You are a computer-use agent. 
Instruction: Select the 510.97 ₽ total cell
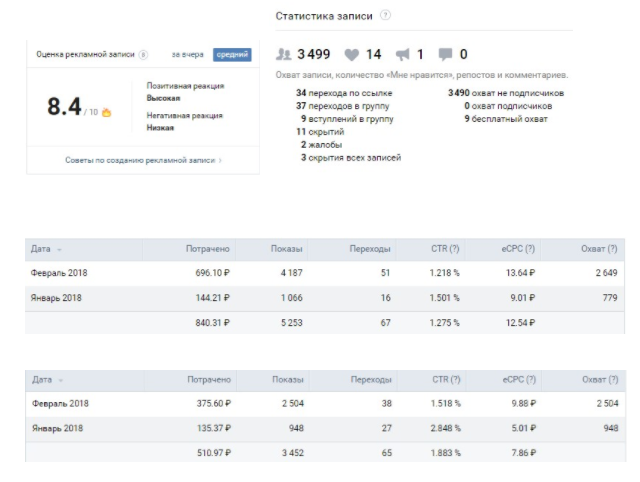213,453
